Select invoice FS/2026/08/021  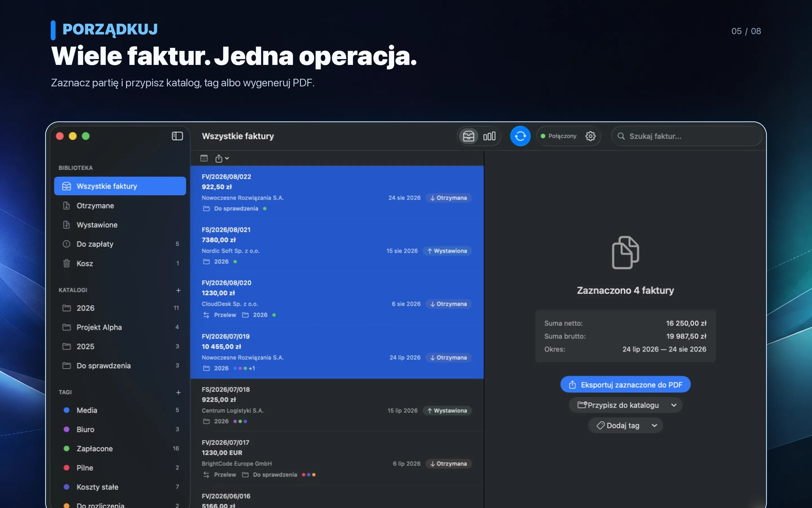pyautogui.click(x=337, y=245)
